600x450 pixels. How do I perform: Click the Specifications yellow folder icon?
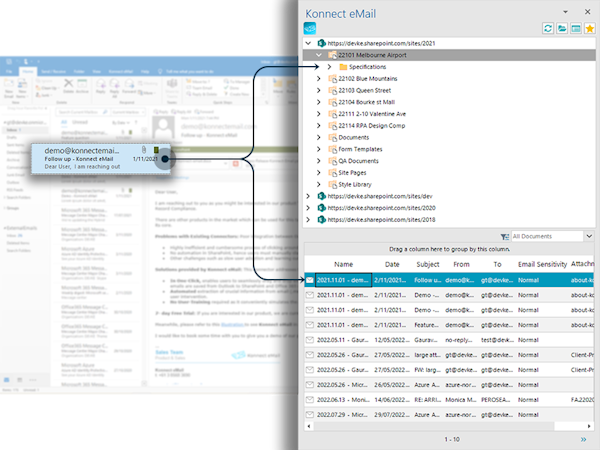[x=343, y=67]
